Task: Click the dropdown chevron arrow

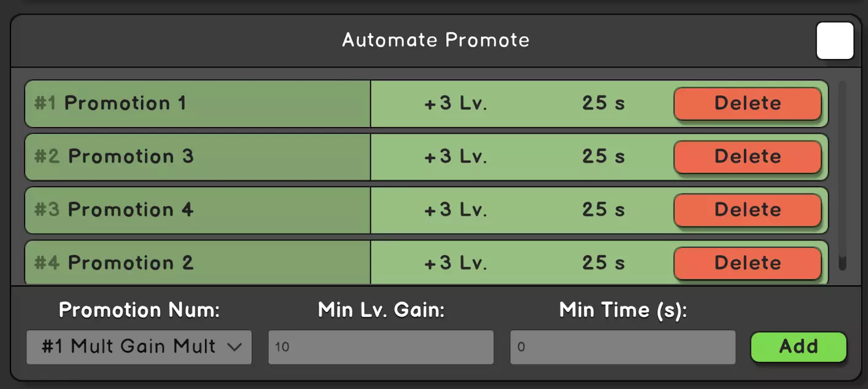Action: pos(234,347)
